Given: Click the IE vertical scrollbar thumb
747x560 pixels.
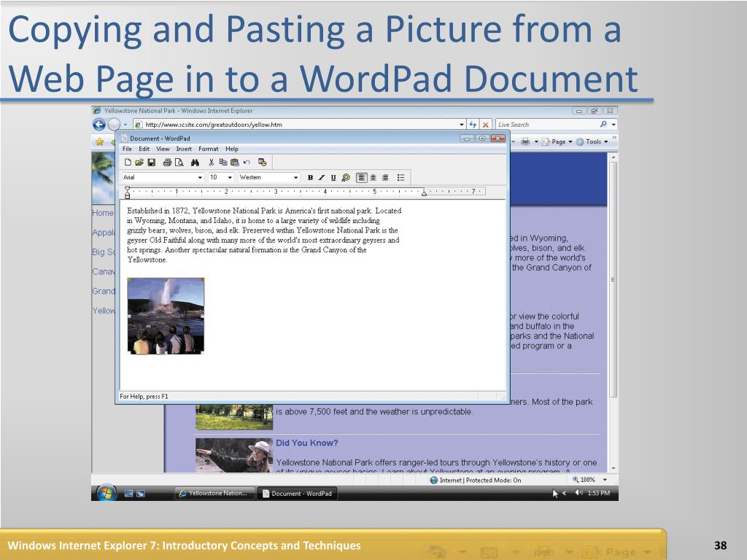Looking at the screenshot, I should pos(613,280).
